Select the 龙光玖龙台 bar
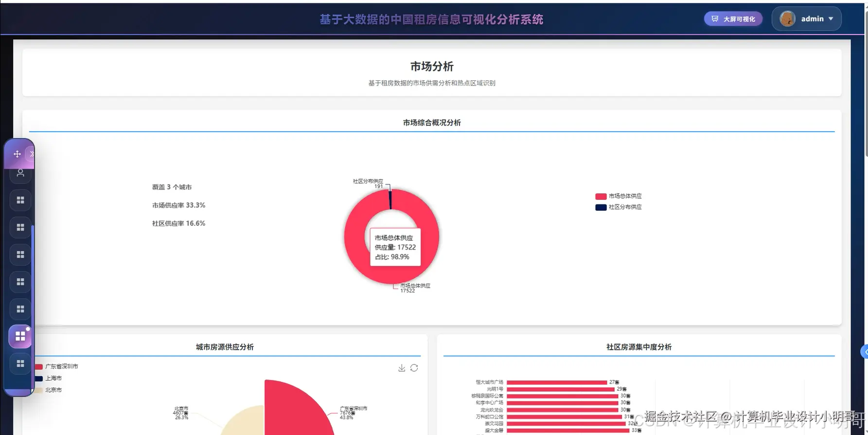This screenshot has height=435, width=868. (x=563, y=410)
